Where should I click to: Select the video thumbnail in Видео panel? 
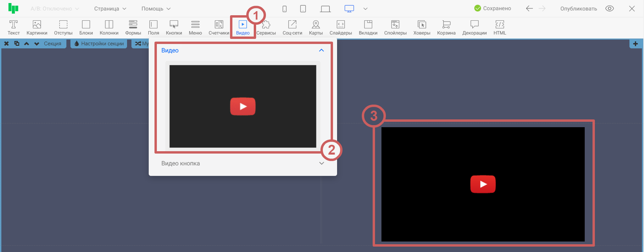[243, 106]
